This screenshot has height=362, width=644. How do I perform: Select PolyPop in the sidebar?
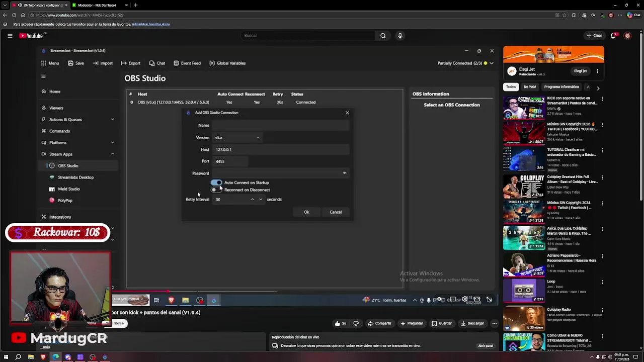pyautogui.click(x=65, y=201)
